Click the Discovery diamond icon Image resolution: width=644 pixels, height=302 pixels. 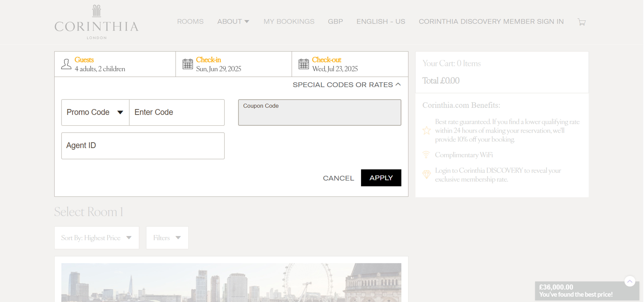[x=426, y=174]
